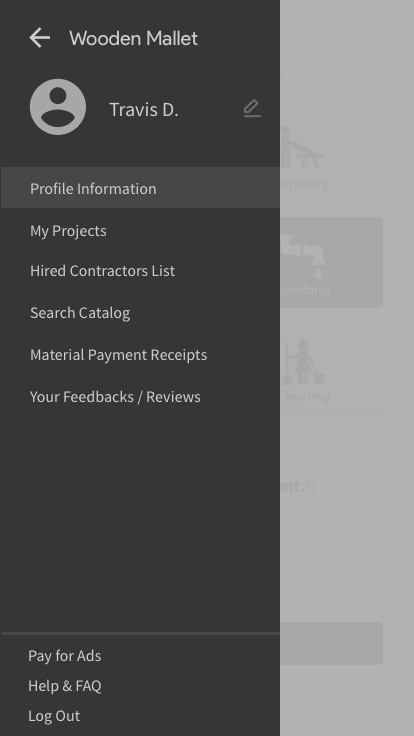View Material Payment Receipts
The image size is (414, 736).
[x=140, y=355]
